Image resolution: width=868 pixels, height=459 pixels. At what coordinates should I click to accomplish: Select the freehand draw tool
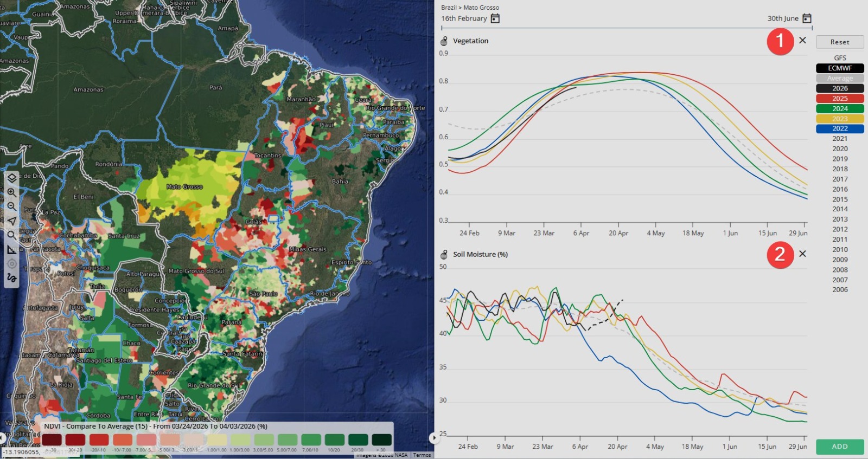(x=12, y=278)
